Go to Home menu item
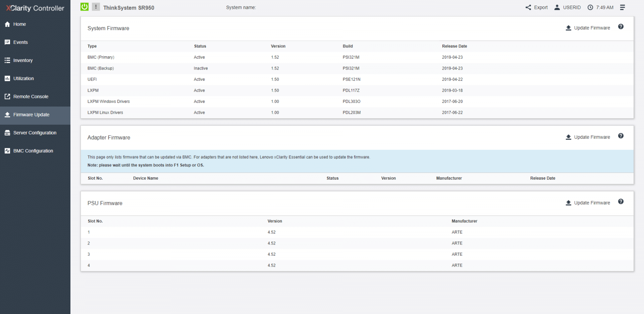This screenshot has height=314, width=644. click(35, 24)
